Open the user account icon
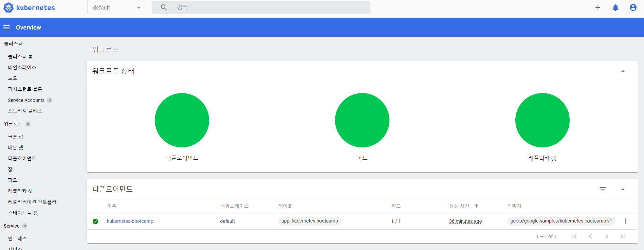Viewport: 644px width, 250px height. [633, 7]
